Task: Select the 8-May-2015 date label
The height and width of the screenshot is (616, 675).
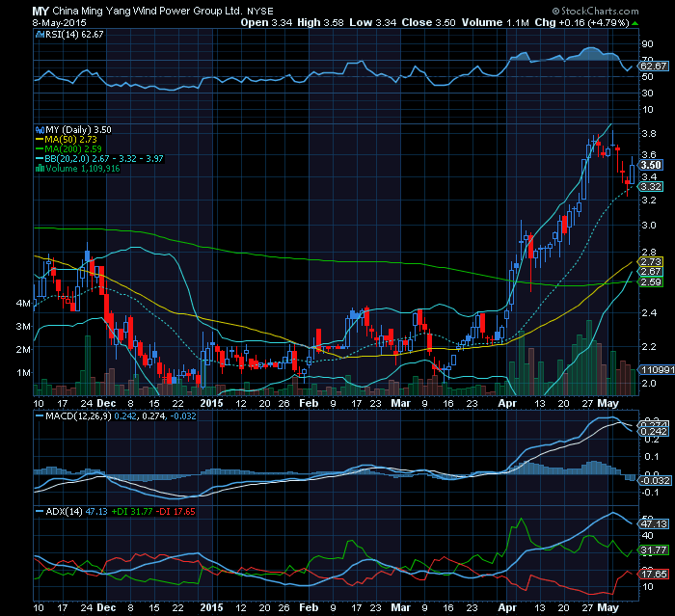Action: tap(59, 23)
